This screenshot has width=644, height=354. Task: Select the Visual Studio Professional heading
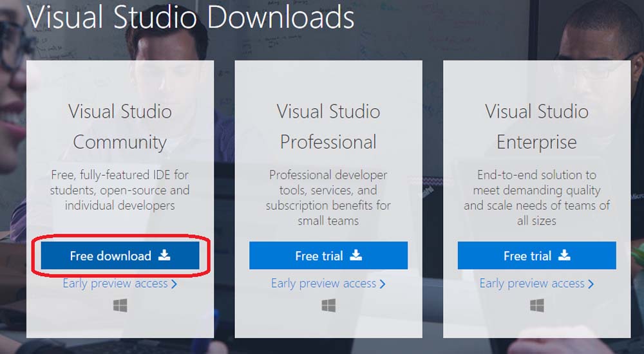(328, 127)
